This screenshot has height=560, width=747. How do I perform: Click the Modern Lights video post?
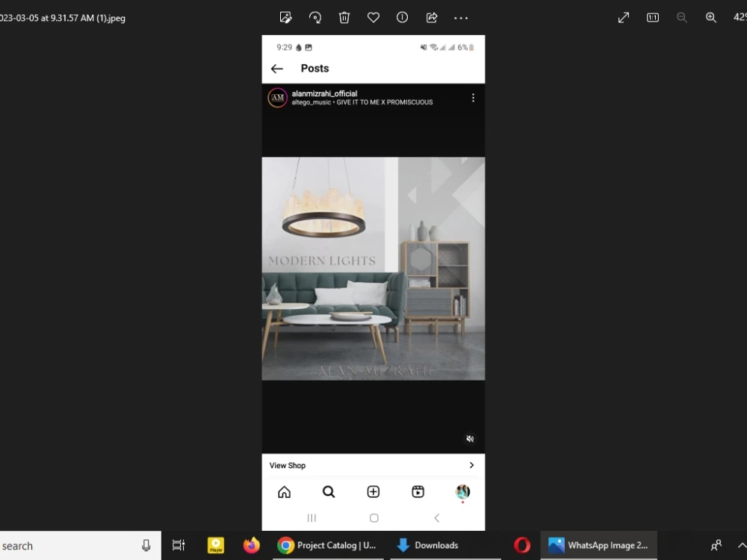click(x=373, y=269)
